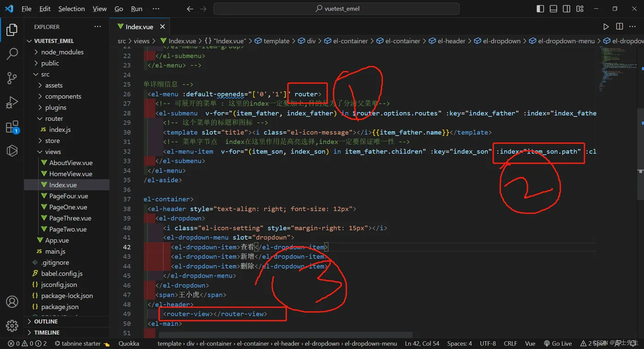This screenshot has width=644, height=349.
Task: Toggle the bottom Panel
Action: pos(553,9)
